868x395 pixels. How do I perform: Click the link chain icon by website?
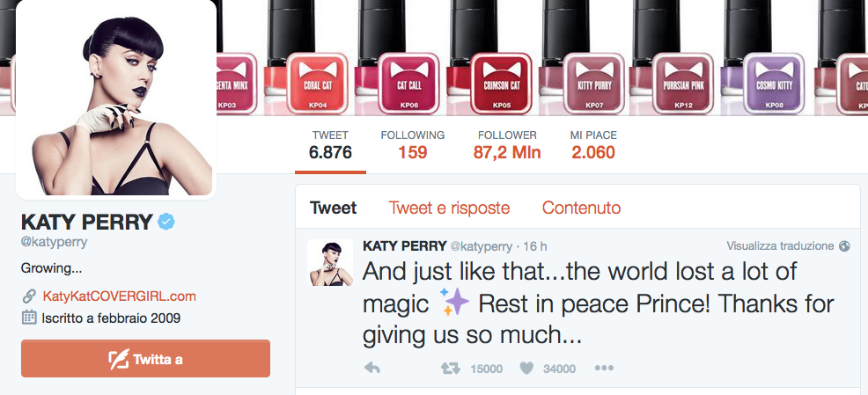pyautogui.click(x=29, y=296)
